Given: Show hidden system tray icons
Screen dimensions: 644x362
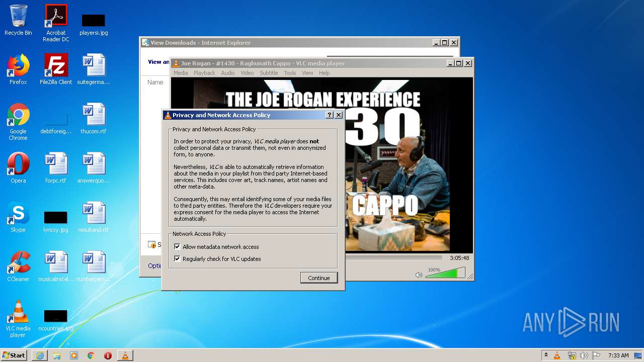Looking at the screenshot, I should tap(546, 355).
